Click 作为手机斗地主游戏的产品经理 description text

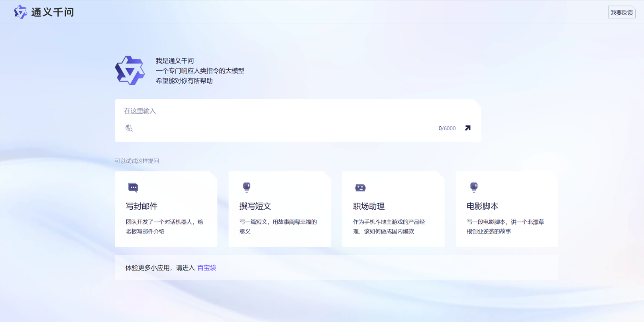(x=389, y=226)
